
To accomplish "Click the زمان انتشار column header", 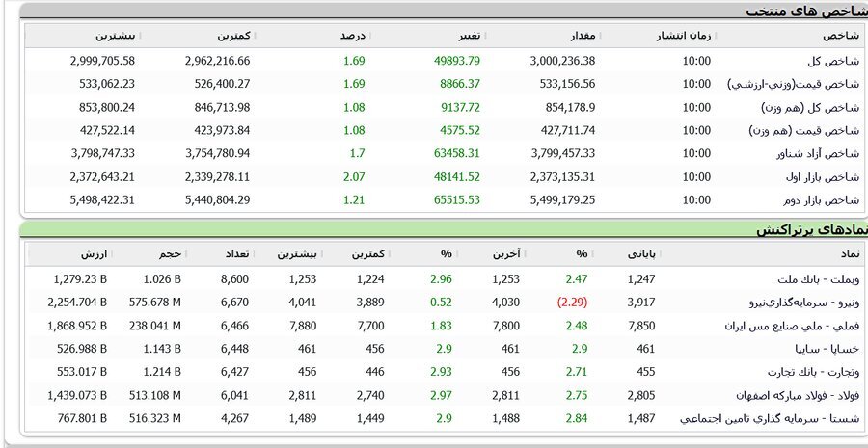I will click(684, 35).
